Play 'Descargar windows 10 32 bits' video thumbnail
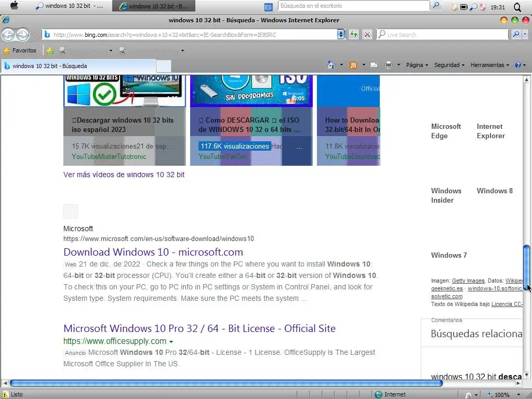 [x=125, y=90]
